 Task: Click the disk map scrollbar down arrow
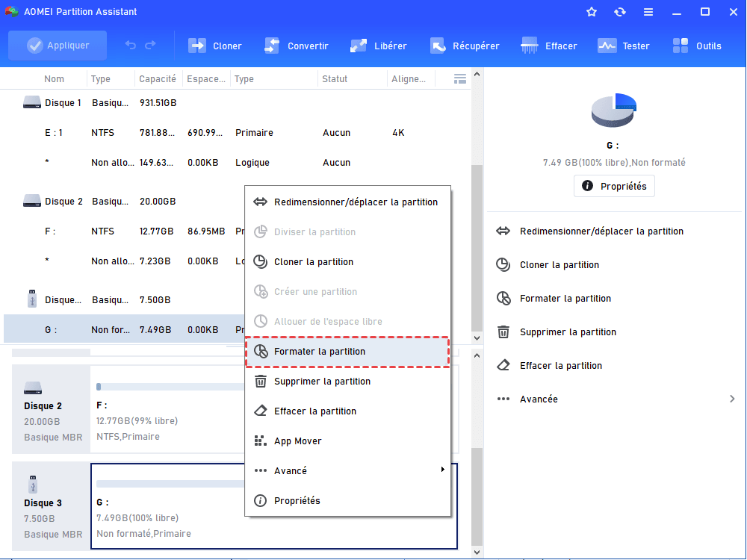(x=477, y=553)
